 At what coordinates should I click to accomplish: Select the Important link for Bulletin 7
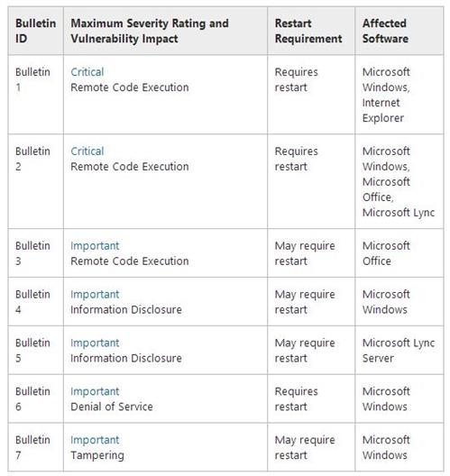pyautogui.click(x=95, y=440)
